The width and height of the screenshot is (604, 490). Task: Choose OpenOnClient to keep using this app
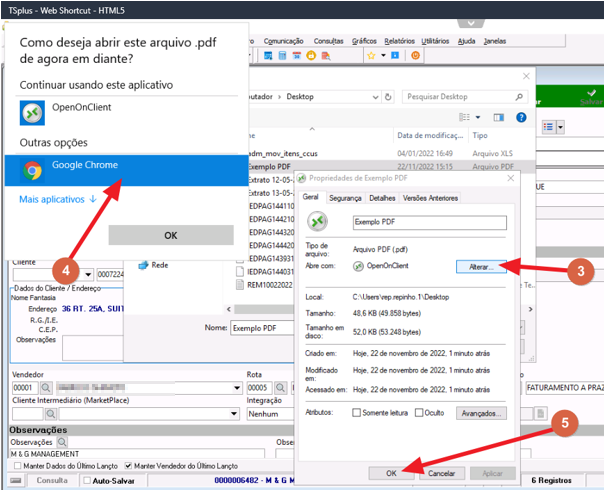pyautogui.click(x=126, y=112)
